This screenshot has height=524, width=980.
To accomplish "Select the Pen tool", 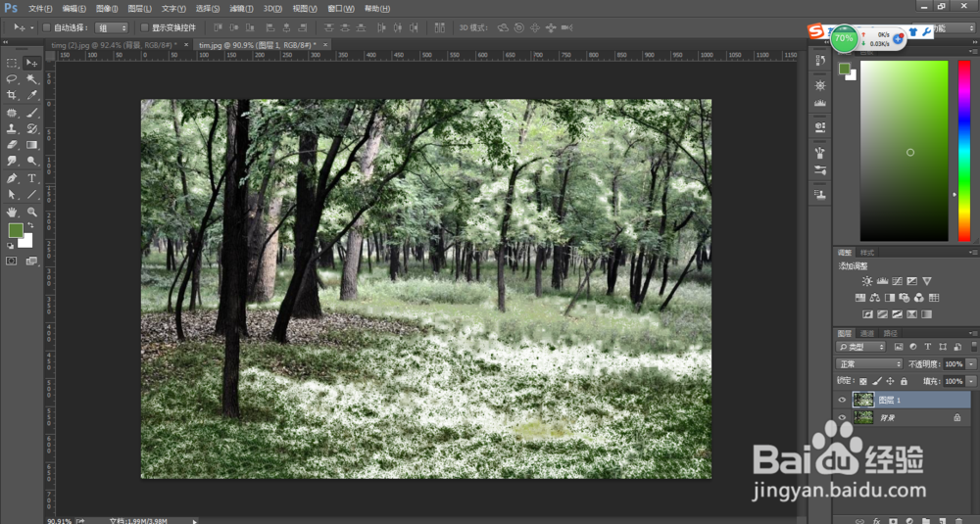I will (x=11, y=178).
